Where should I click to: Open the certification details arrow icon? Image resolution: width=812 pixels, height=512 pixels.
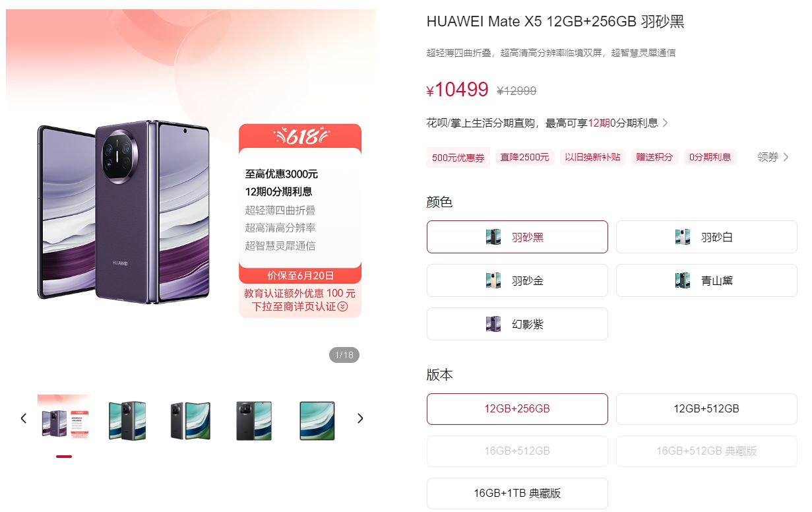pos(342,307)
